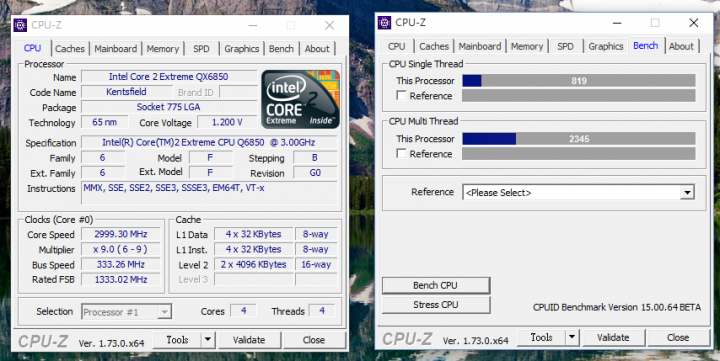Image resolution: width=720 pixels, height=361 pixels.
Task: Click the Name field Intel Core 2 Extreme QX6850
Action: click(x=169, y=77)
